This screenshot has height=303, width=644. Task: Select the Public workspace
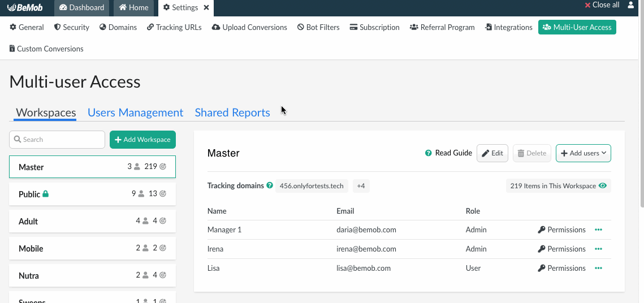click(92, 194)
